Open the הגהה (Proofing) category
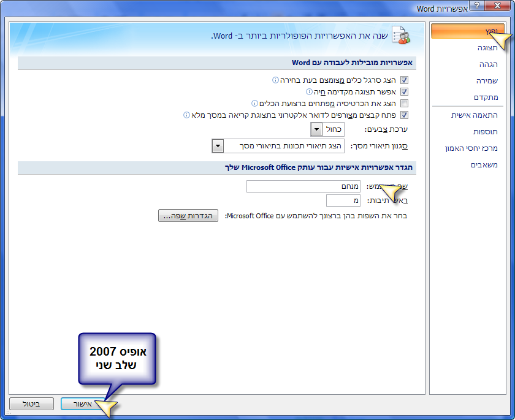Image resolution: width=515 pixels, height=420 pixels. (489, 64)
